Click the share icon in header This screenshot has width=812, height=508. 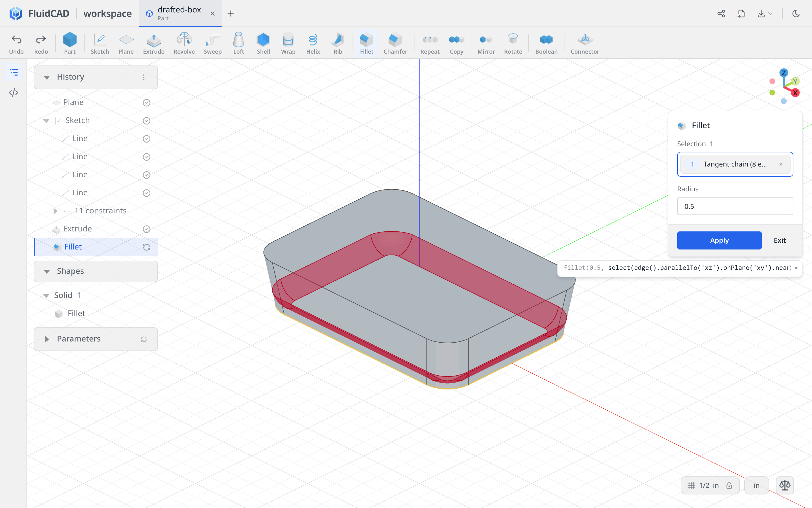pyautogui.click(x=721, y=14)
